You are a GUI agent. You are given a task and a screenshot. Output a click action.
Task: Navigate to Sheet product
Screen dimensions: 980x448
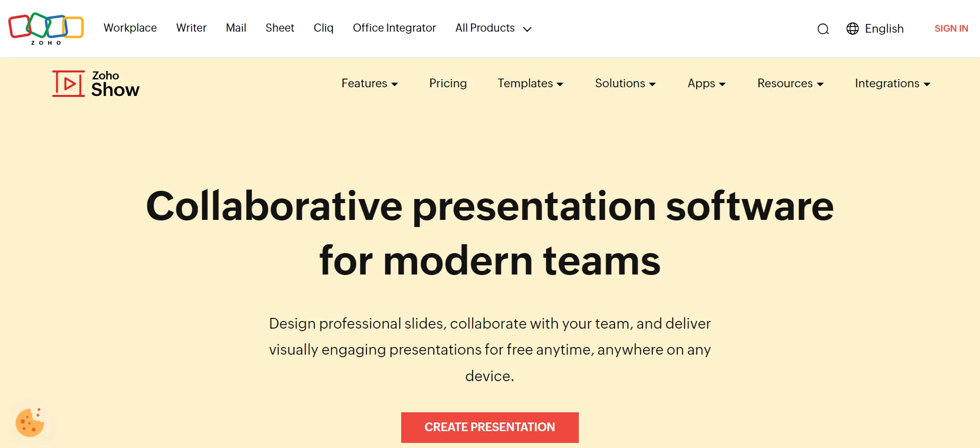280,28
